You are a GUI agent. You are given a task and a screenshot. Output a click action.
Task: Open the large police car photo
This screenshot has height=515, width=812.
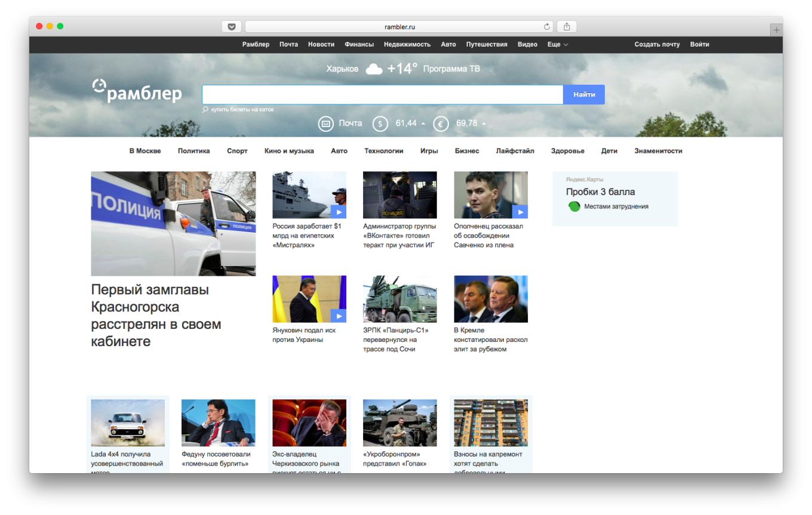pyautogui.click(x=173, y=224)
